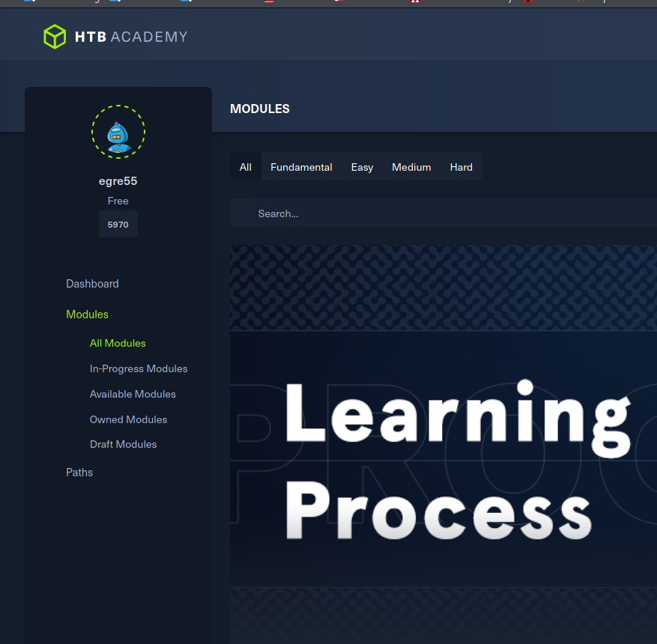The height and width of the screenshot is (644, 657).
Task: Select the All modules filter tab
Action: click(x=245, y=166)
